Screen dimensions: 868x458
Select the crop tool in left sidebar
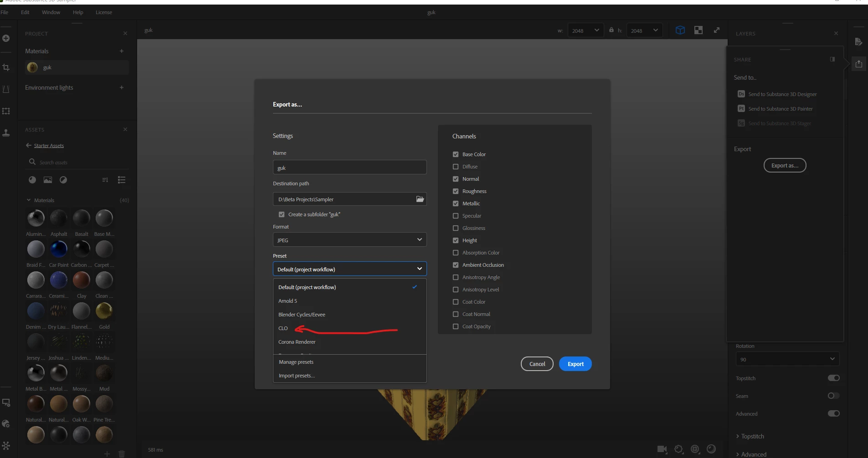coord(6,67)
